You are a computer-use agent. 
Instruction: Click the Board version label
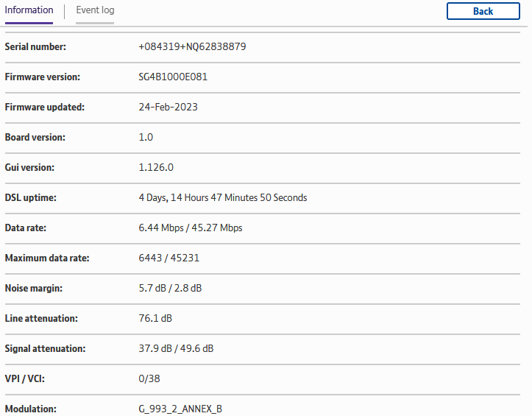35,137
